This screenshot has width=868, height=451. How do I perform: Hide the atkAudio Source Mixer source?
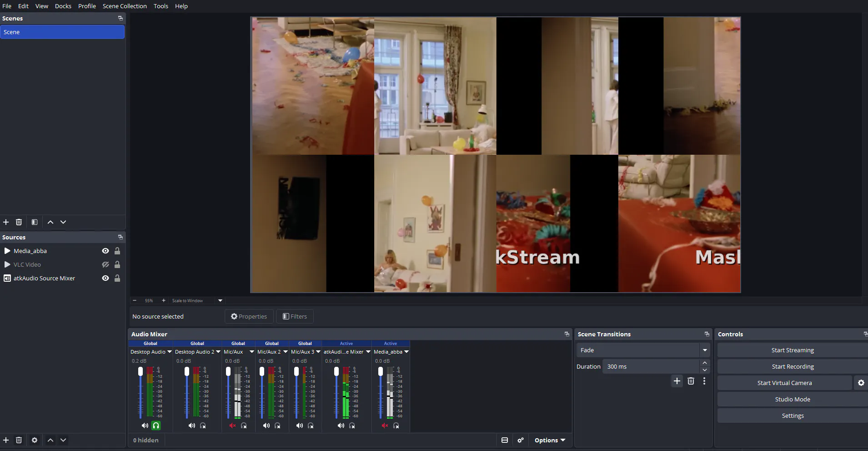[x=105, y=278]
